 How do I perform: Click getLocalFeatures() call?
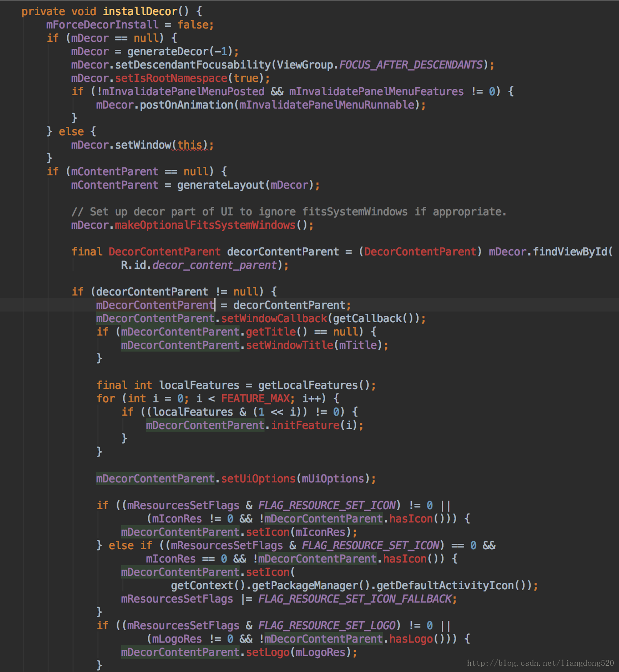pos(314,385)
